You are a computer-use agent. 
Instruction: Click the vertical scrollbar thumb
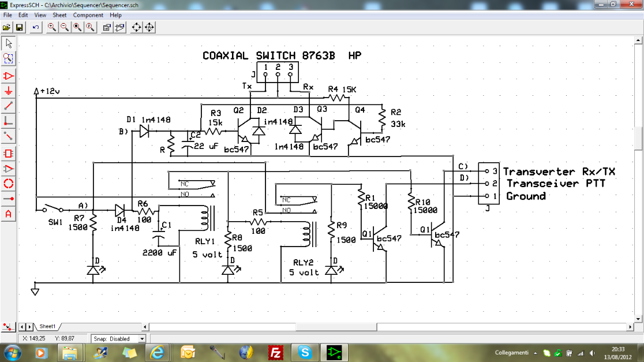pos(638,139)
